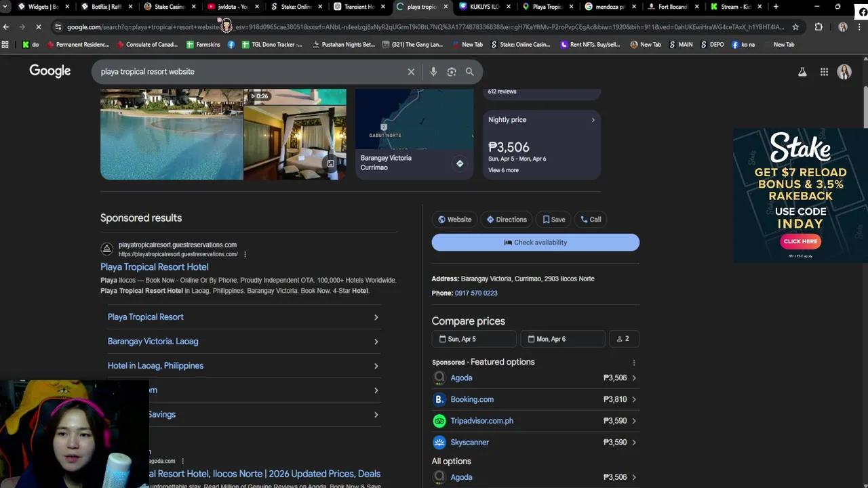Click the Directions button

point(507,220)
